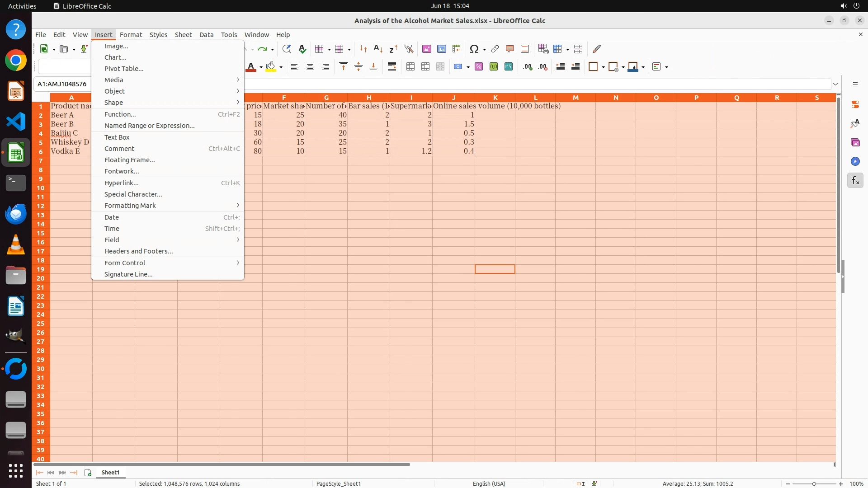This screenshot has height=488, width=868.
Task: Click Sort Ascending icon
Action: click(x=378, y=49)
